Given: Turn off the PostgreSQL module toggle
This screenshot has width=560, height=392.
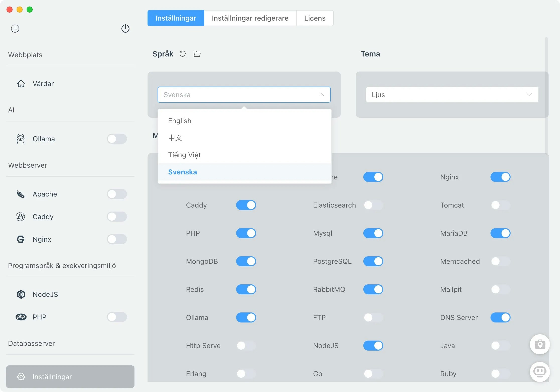Looking at the screenshot, I should 373,261.
